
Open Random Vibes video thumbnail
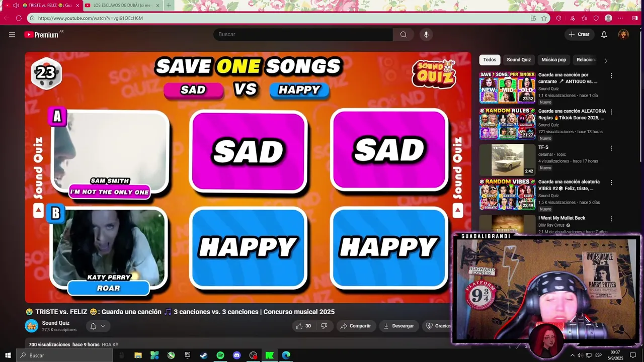pos(507,194)
